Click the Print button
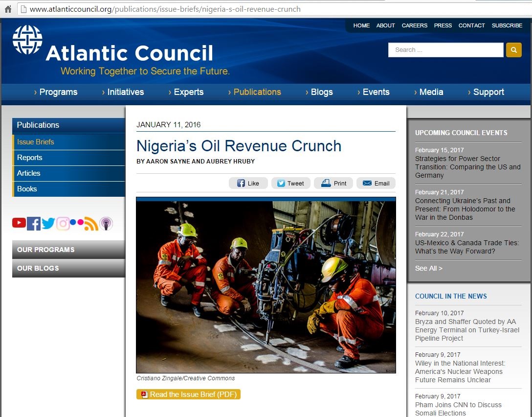This screenshot has height=417, width=532. (x=333, y=184)
